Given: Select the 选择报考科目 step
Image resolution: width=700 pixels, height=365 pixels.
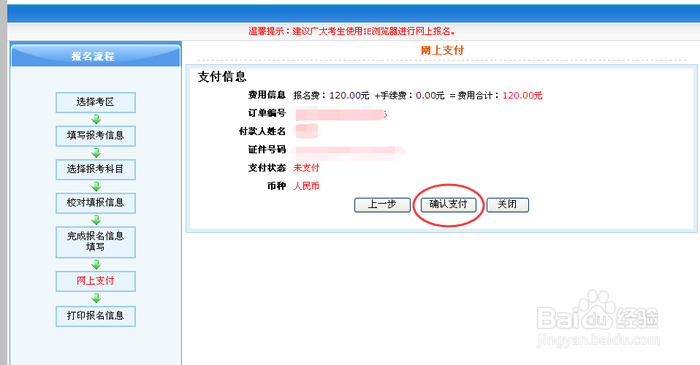Looking at the screenshot, I should [96, 170].
